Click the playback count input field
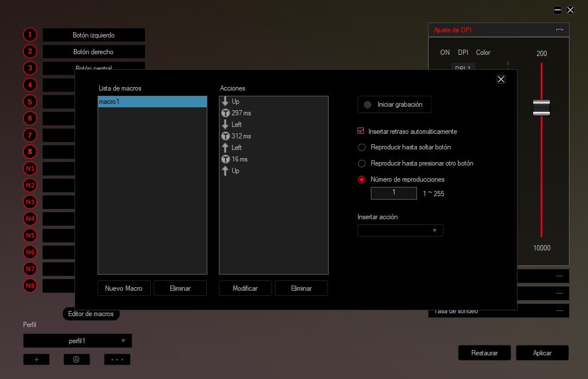 tap(394, 193)
